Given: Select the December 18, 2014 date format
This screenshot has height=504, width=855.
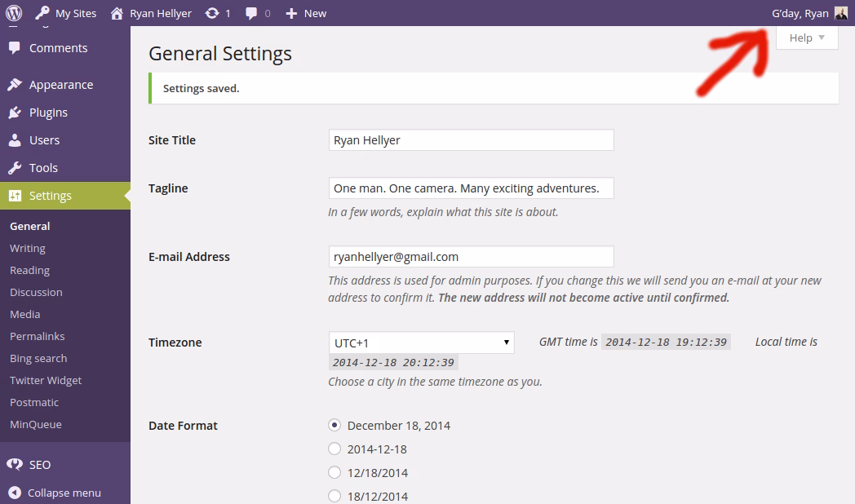Looking at the screenshot, I should (334, 425).
